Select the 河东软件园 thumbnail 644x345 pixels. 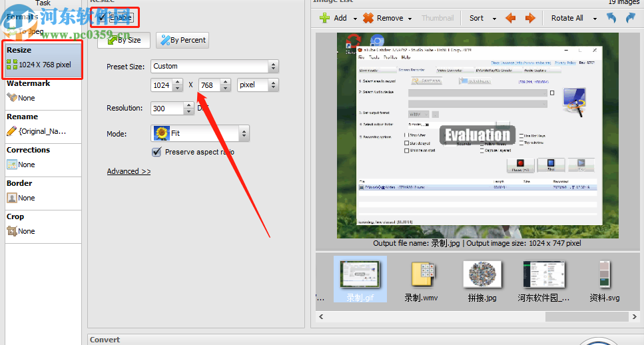click(544, 281)
